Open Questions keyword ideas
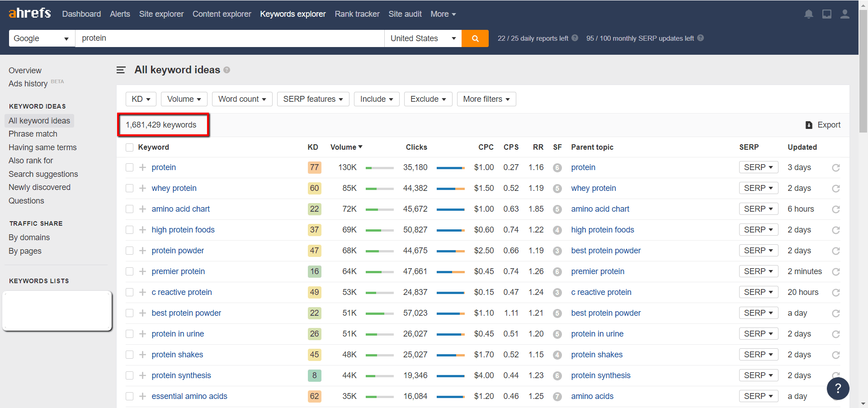Image resolution: width=868 pixels, height=408 pixels. [26, 201]
